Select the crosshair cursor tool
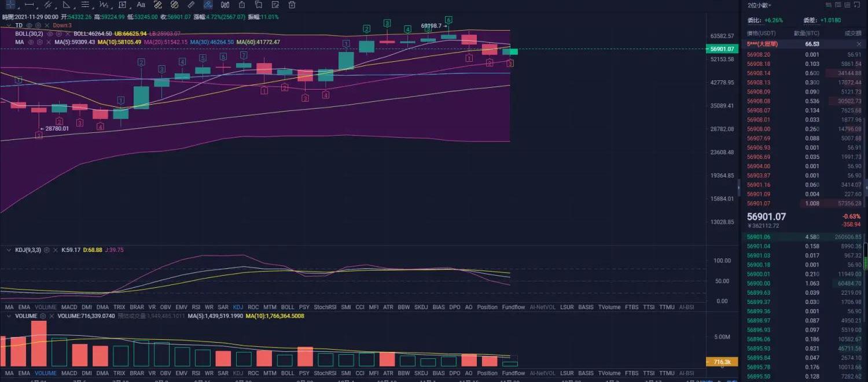 10,5
